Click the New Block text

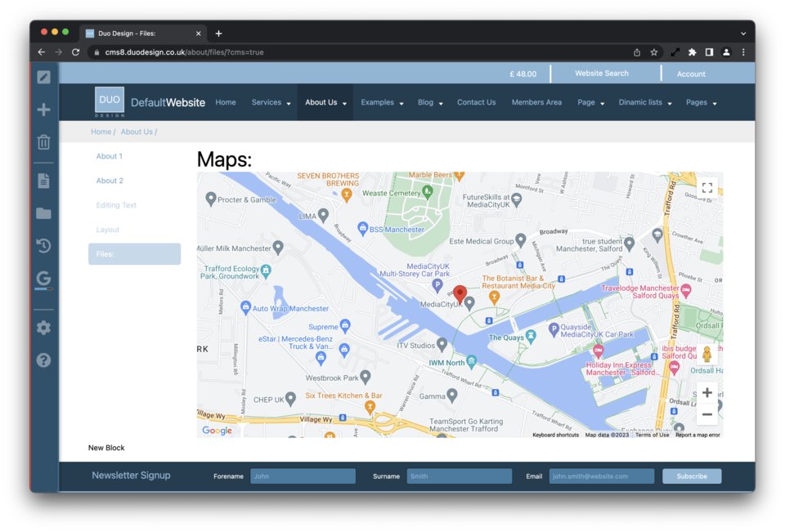(x=106, y=448)
